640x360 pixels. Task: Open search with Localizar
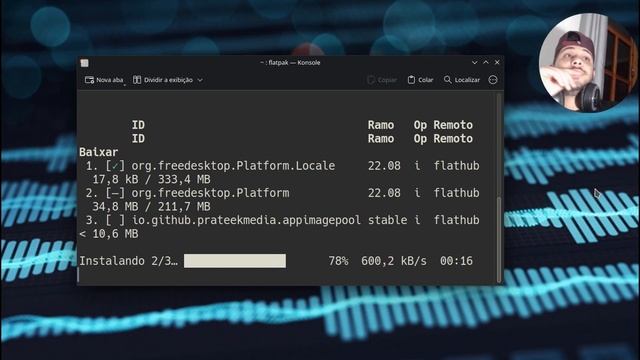click(x=462, y=80)
